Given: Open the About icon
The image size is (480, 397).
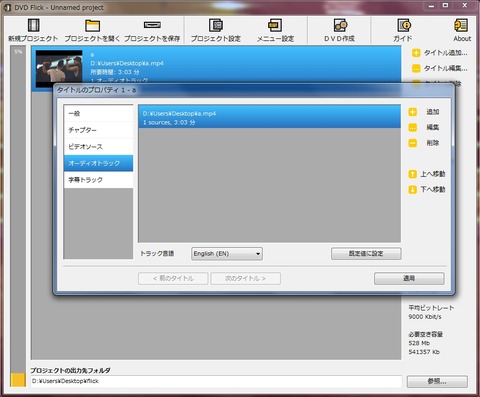Looking at the screenshot, I should click(x=461, y=25).
